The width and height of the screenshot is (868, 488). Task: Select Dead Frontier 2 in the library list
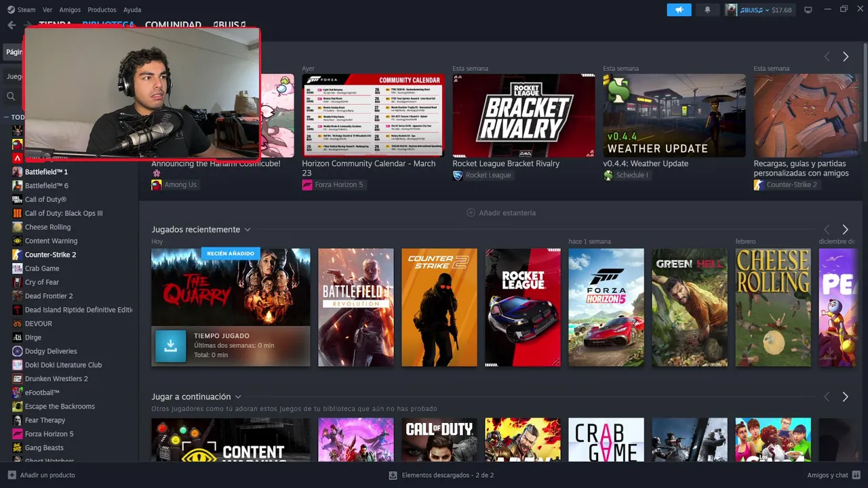49,296
